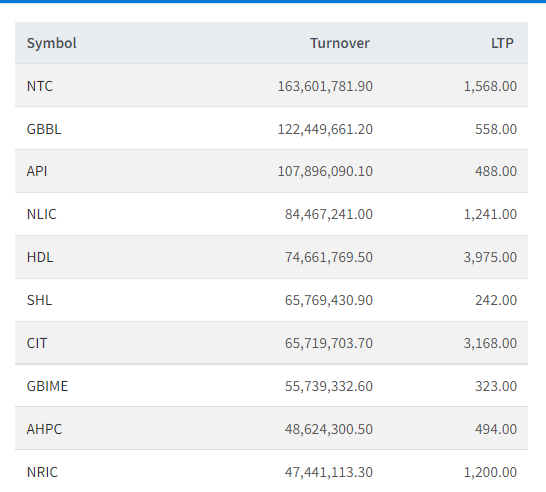Screen dimensions: 546x492
Task: Click the Symbol column header
Action: (52, 44)
